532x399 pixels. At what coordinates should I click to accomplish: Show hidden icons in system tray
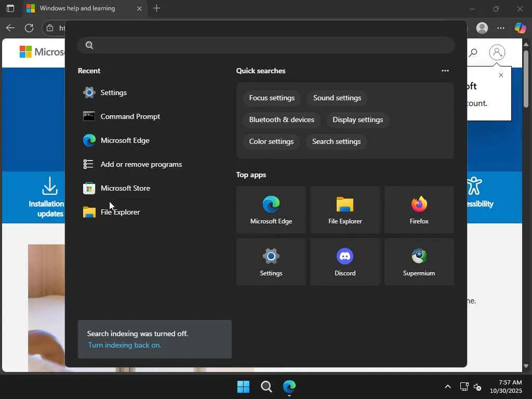(x=448, y=387)
